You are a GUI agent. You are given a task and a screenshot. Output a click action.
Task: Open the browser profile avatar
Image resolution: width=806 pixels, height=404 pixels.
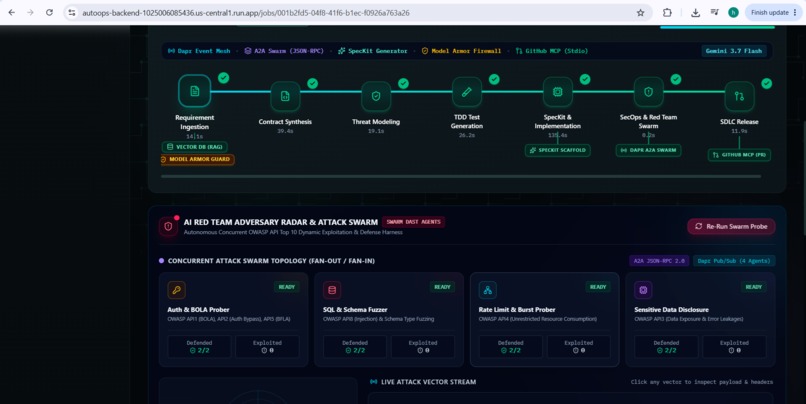(x=734, y=12)
